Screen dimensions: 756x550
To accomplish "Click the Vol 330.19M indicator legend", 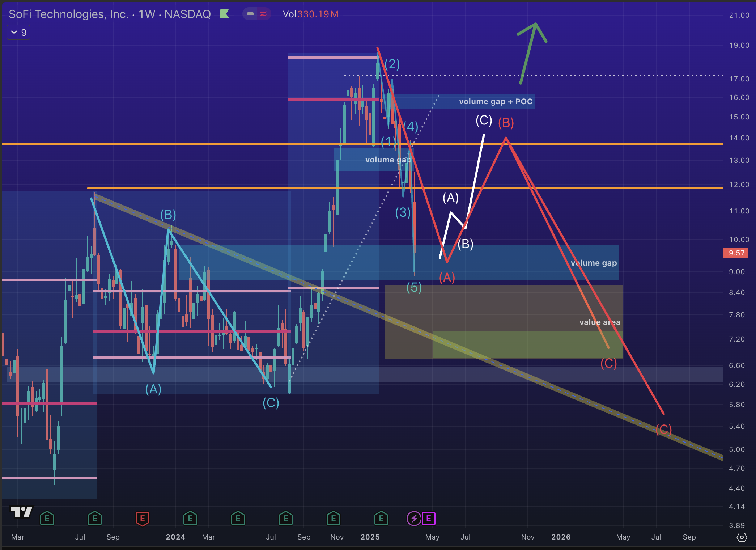I will pyautogui.click(x=310, y=14).
